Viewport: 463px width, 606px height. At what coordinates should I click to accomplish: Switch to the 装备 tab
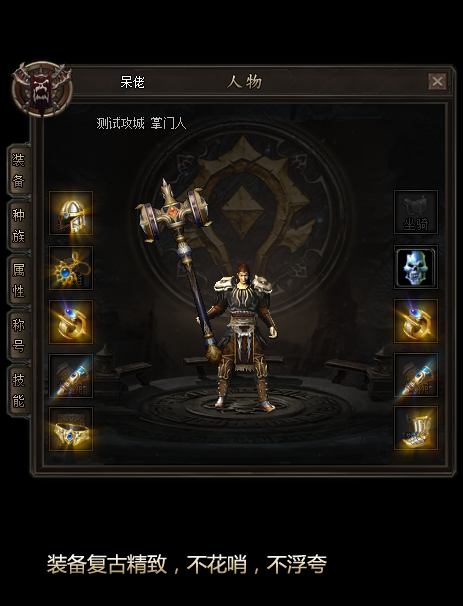click(x=19, y=171)
